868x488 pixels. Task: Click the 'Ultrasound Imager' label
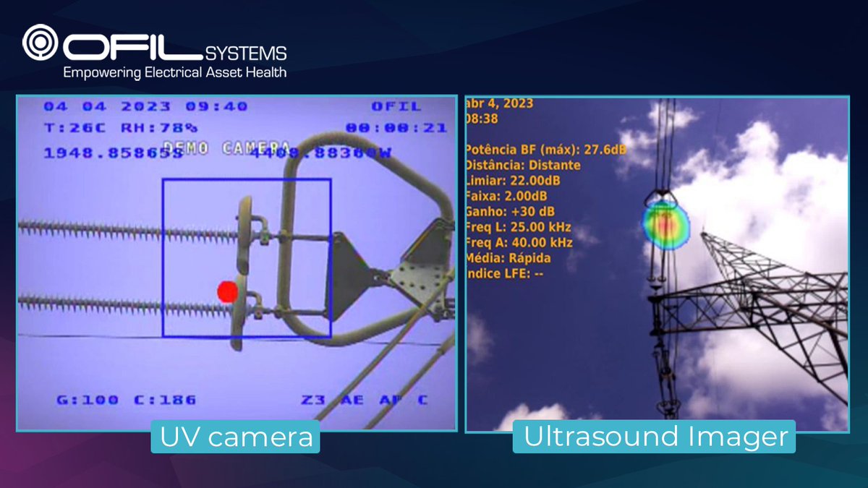point(654,437)
